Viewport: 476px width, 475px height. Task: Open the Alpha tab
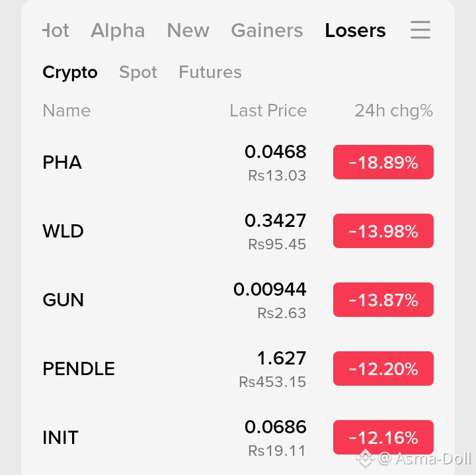point(118,30)
